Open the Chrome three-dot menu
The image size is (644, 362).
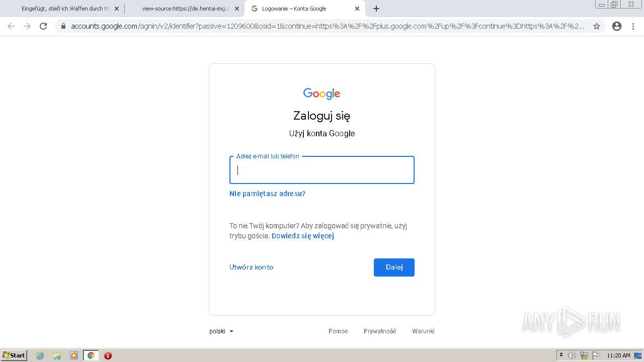633,26
